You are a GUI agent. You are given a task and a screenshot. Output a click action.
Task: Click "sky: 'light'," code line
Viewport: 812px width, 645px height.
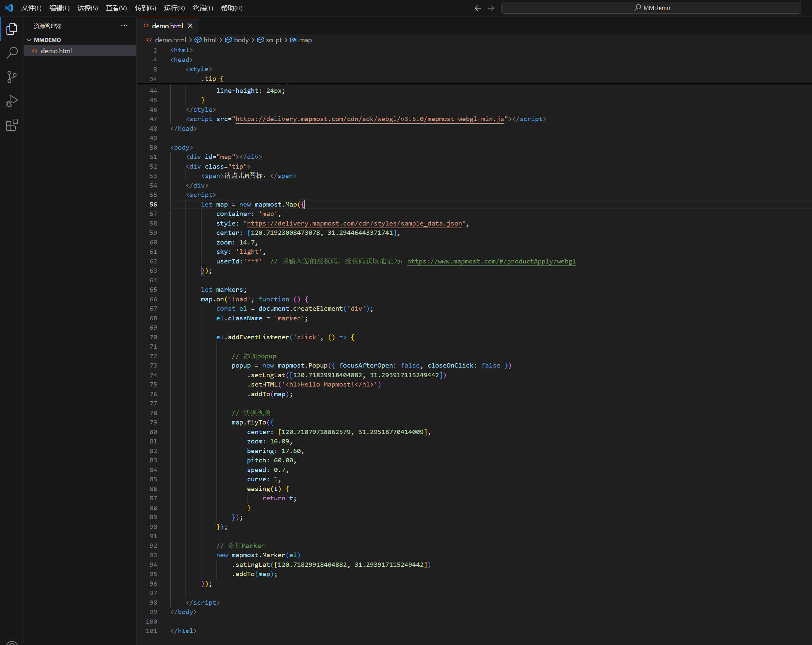point(241,252)
